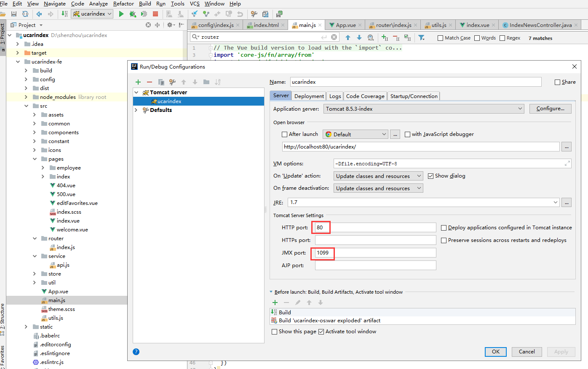The image size is (588, 369).
Task: Click OK button in dialog
Action: pyautogui.click(x=496, y=352)
